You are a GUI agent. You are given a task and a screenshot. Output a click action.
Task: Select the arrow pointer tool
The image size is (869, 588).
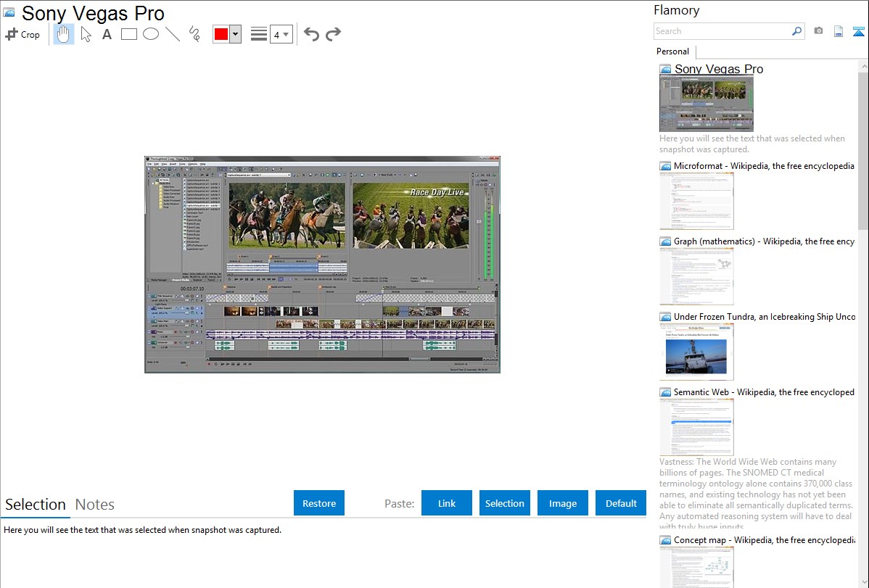point(86,34)
